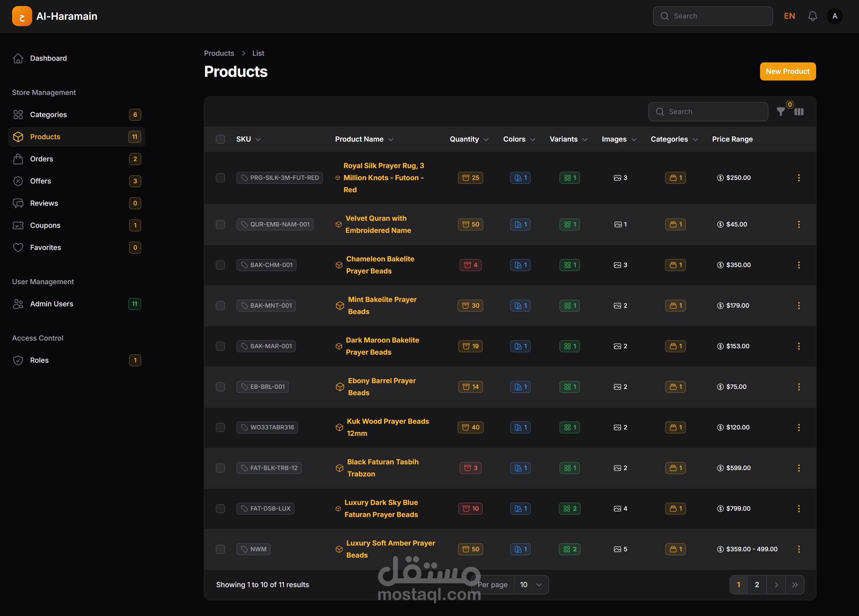Click the notifications bell icon
This screenshot has height=616, width=859.
[x=812, y=16]
